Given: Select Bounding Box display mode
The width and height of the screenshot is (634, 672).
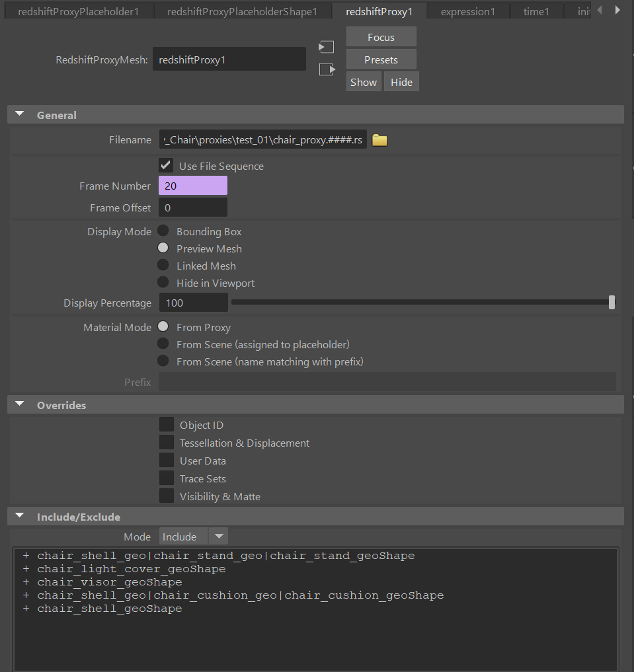Looking at the screenshot, I should [163, 231].
